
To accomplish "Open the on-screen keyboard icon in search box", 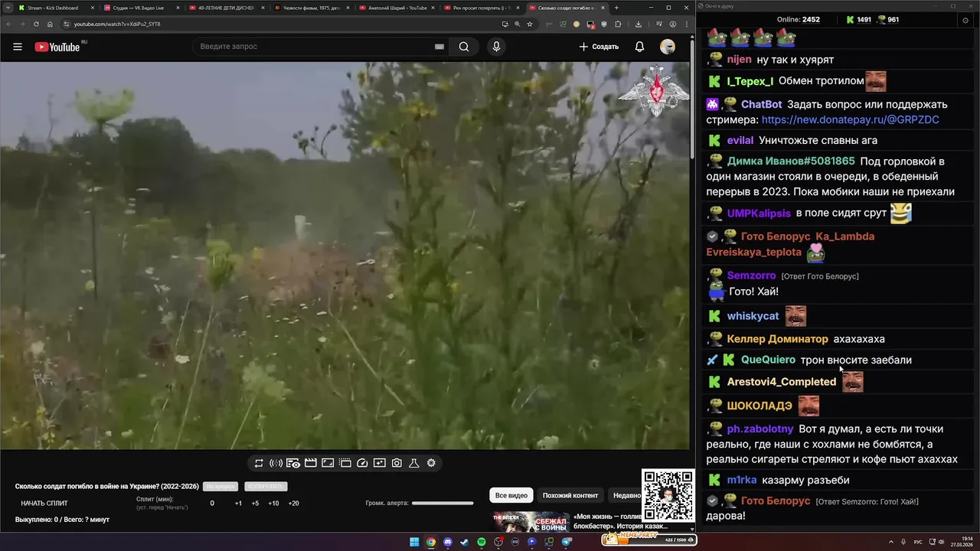I will point(439,47).
